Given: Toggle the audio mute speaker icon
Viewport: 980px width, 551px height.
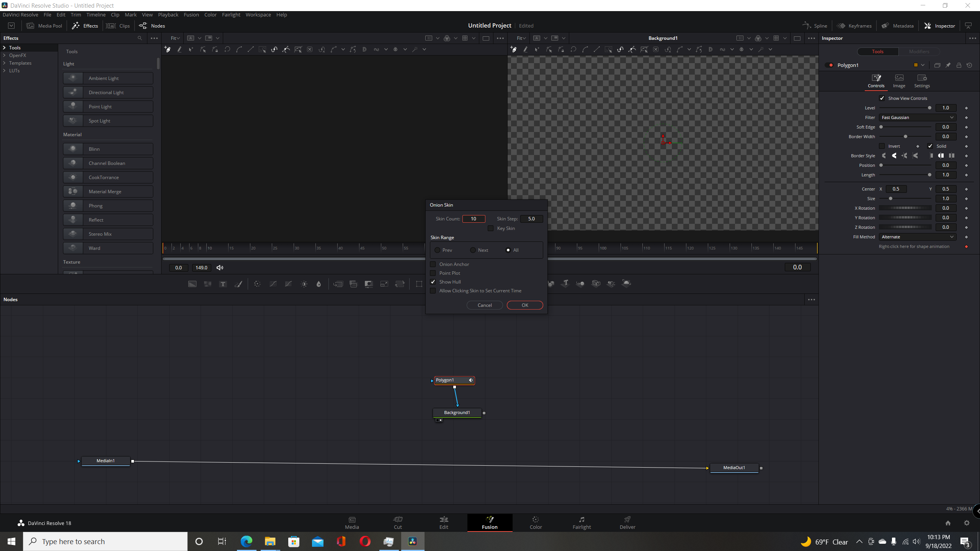Looking at the screenshot, I should [x=220, y=267].
